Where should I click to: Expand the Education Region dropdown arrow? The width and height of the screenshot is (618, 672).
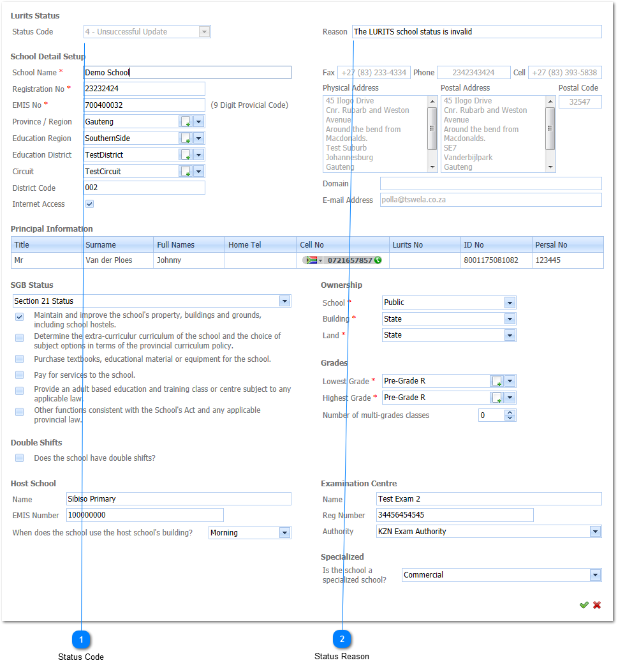[199, 138]
